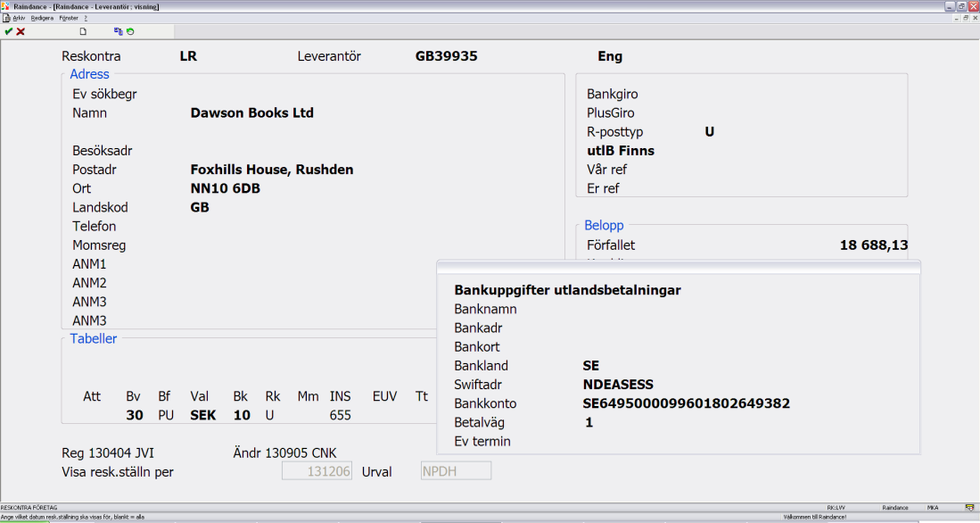Click the red X cancel icon
This screenshot has width=980, height=523.
tap(21, 31)
